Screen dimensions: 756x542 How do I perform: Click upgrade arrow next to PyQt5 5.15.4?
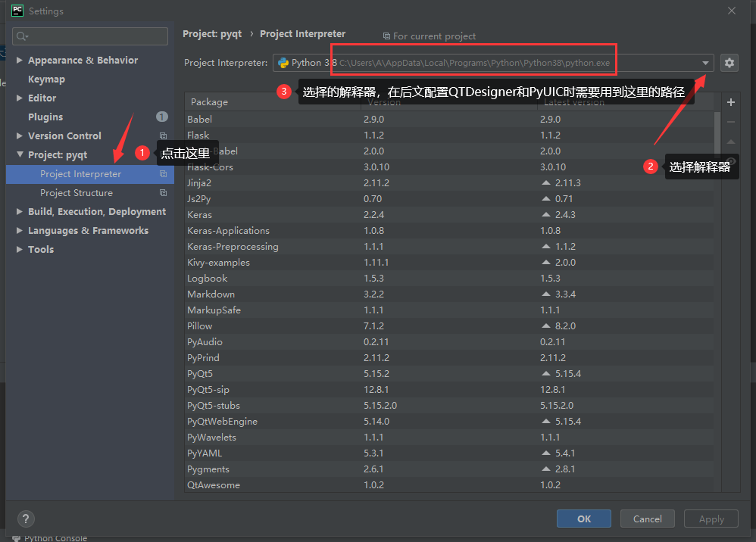pos(545,373)
